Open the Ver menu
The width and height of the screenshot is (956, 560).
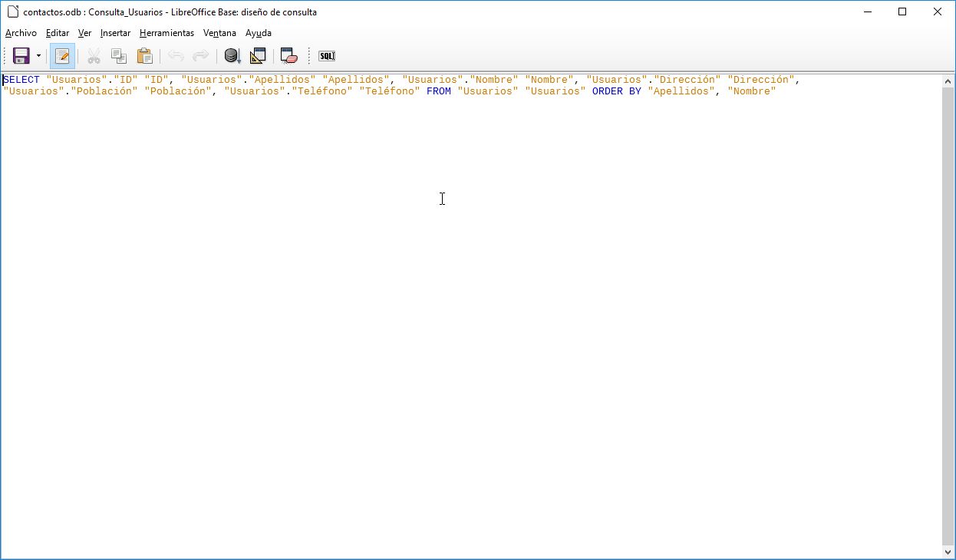click(84, 33)
